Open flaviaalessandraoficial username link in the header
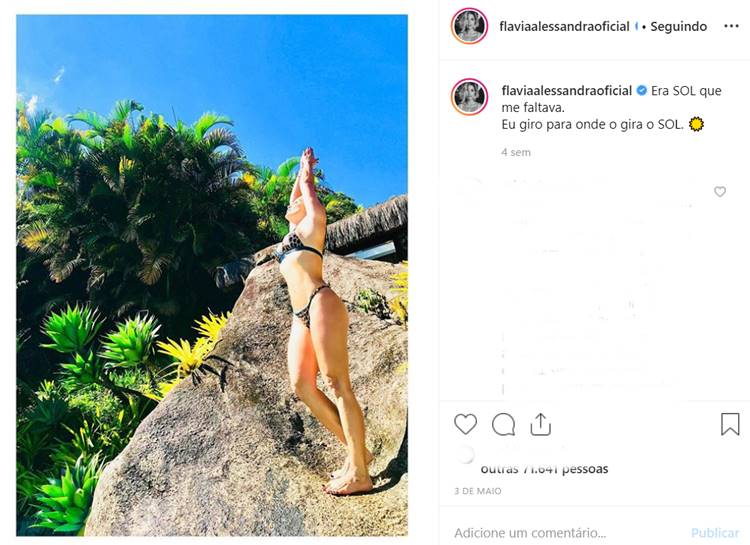Image resolution: width=750 pixels, height=545 pixels. [x=564, y=27]
